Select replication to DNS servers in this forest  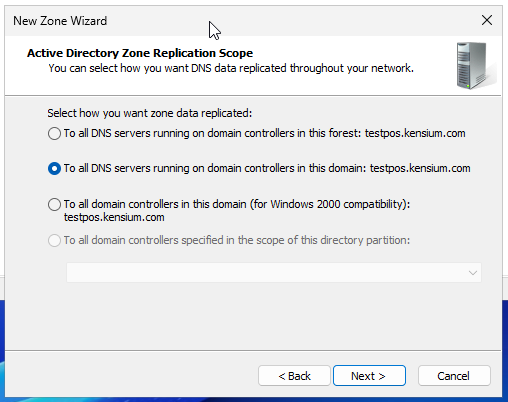pos(54,133)
